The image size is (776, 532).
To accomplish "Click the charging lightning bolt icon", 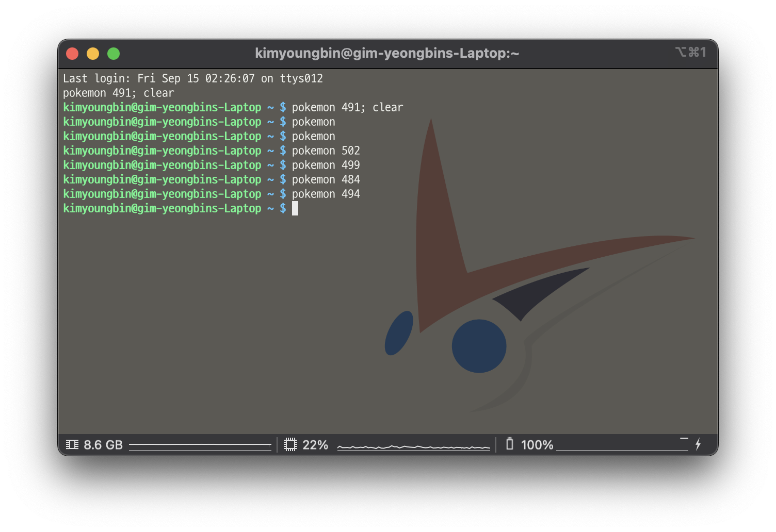I will point(698,444).
